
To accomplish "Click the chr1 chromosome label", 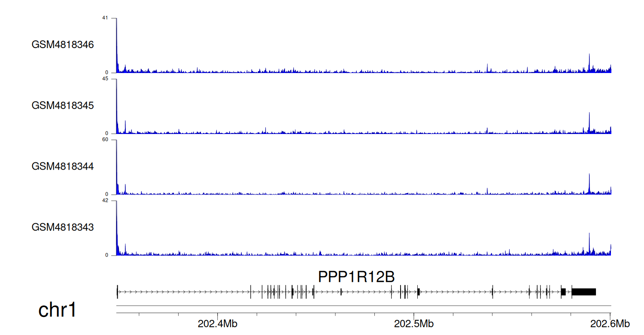I will pos(58,310).
